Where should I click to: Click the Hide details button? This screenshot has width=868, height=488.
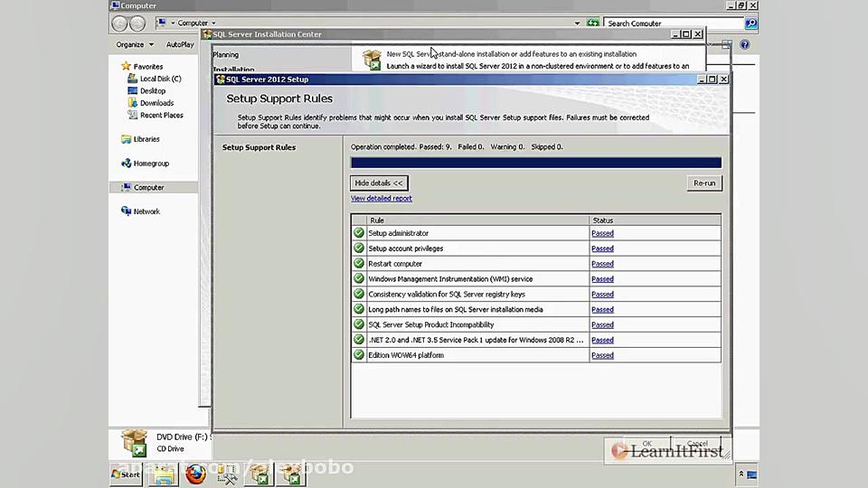click(379, 183)
